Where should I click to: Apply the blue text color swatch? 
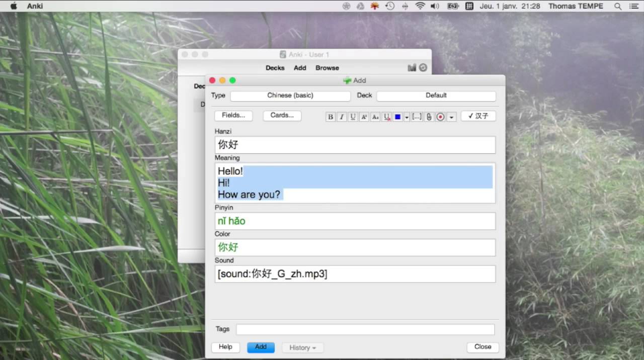click(397, 117)
